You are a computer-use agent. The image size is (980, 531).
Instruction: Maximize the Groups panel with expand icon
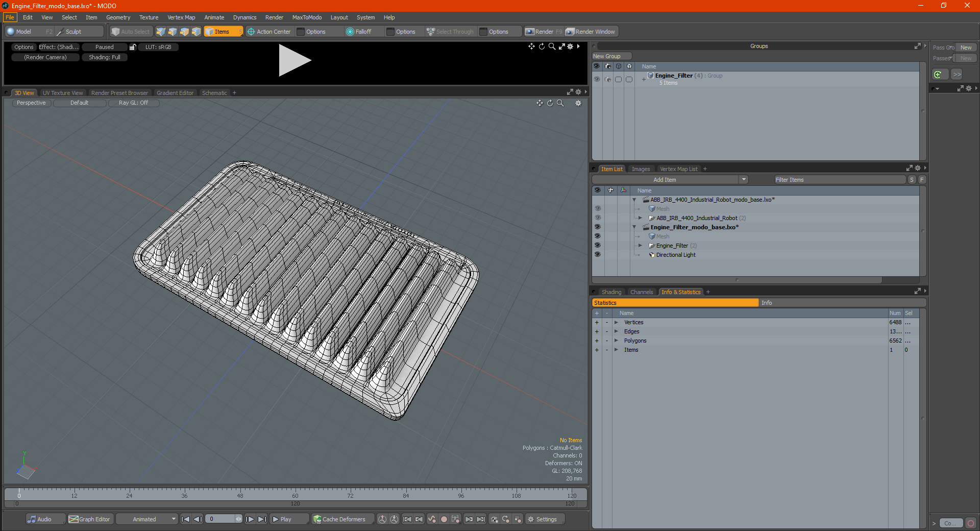[x=917, y=46]
